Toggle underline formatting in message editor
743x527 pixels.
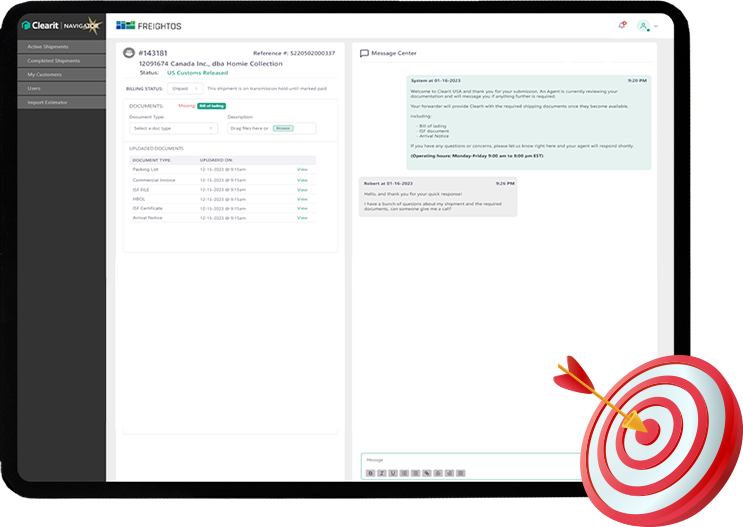[x=392, y=472]
